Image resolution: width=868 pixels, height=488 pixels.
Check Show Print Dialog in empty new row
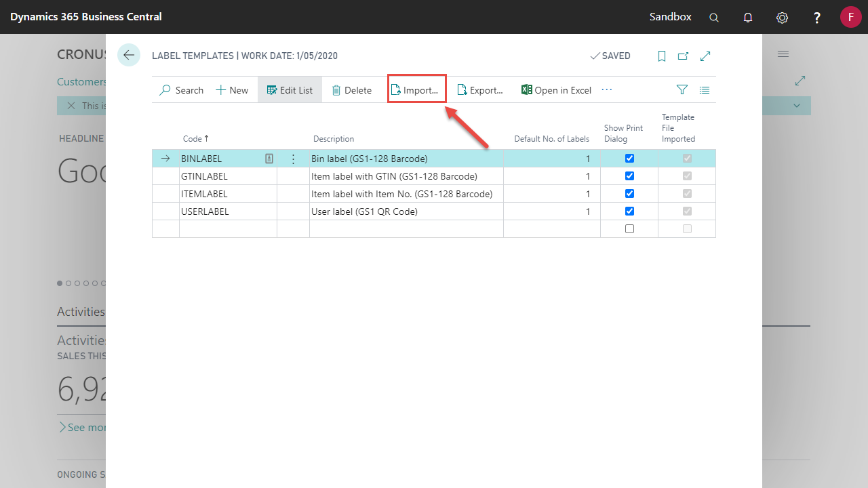(629, 229)
